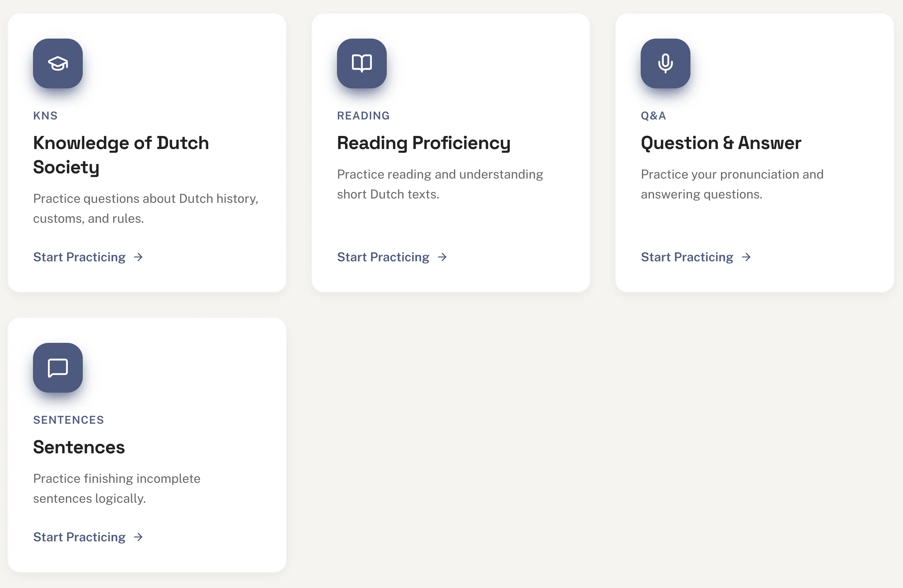The image size is (903, 588).
Task: Click the arrow icon in Sentences card
Action: point(138,537)
